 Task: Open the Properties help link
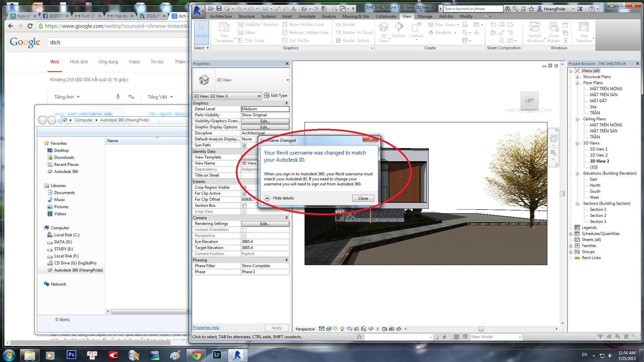206,327
